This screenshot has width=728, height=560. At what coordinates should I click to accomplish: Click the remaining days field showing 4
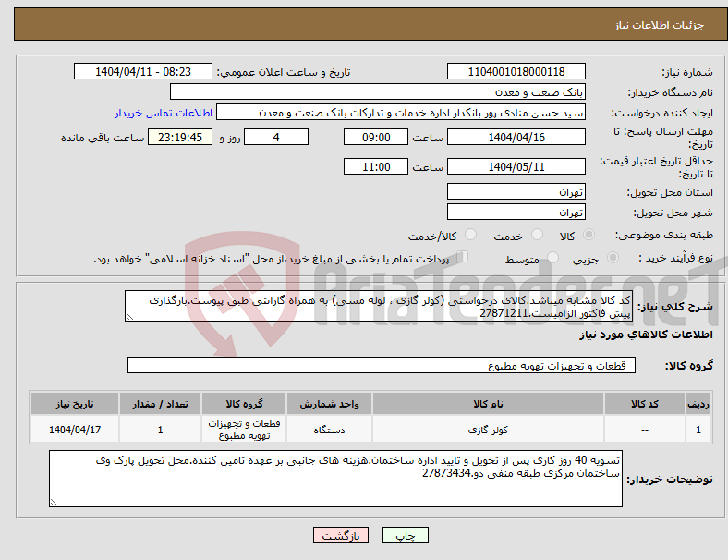pyautogui.click(x=276, y=137)
